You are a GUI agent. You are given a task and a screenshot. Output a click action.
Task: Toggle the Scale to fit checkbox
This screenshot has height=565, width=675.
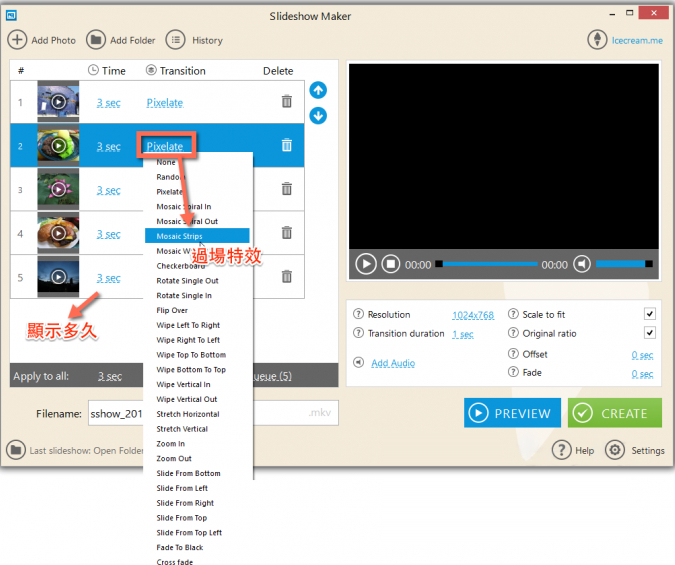650,314
